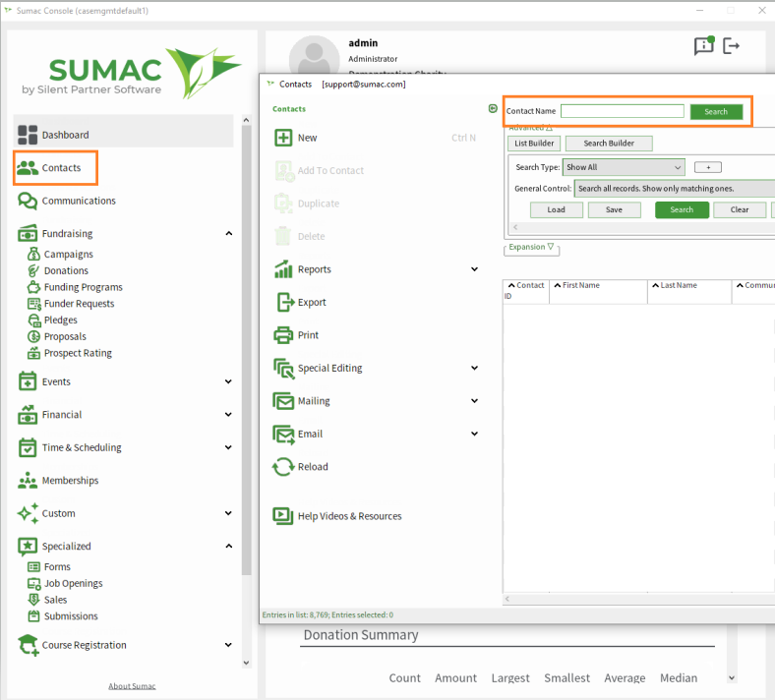775x700 pixels.
Task: Open the Search Builder tab
Action: pos(609,144)
